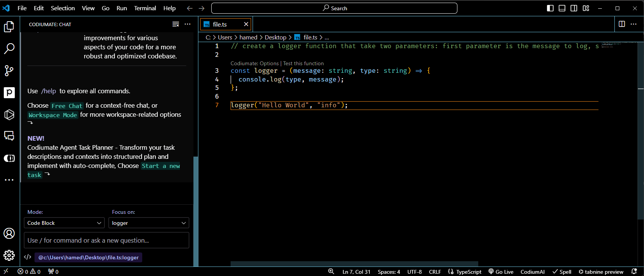The width and height of the screenshot is (644, 276).
Task: Open the Explorer view in activity bar
Action: [9, 27]
